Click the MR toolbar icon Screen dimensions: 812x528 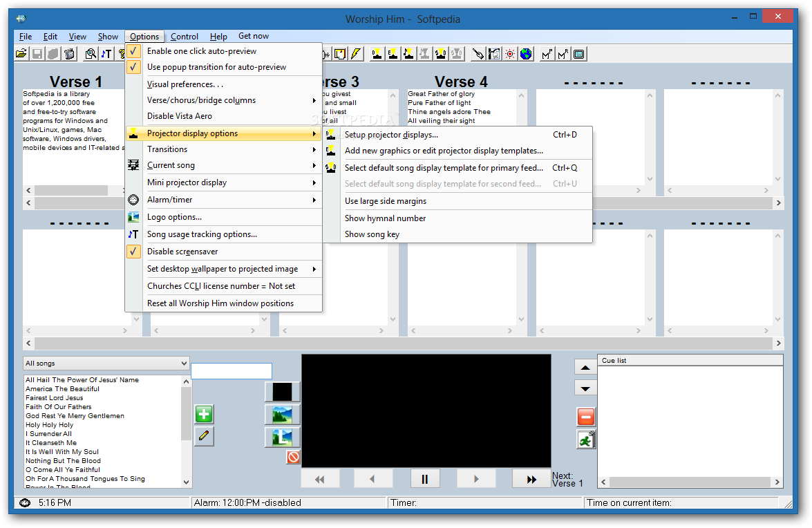tap(563, 54)
